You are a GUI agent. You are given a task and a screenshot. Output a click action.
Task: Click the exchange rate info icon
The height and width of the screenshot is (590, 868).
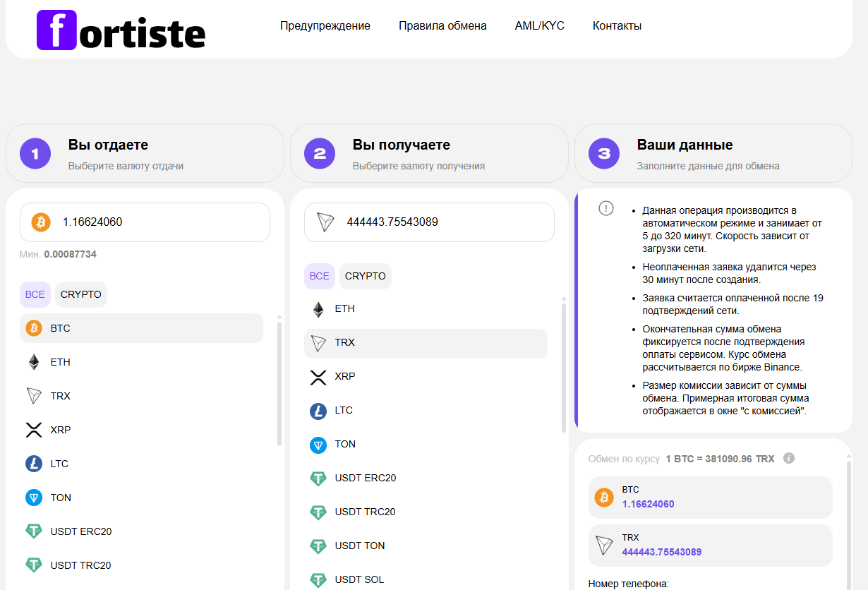point(789,458)
